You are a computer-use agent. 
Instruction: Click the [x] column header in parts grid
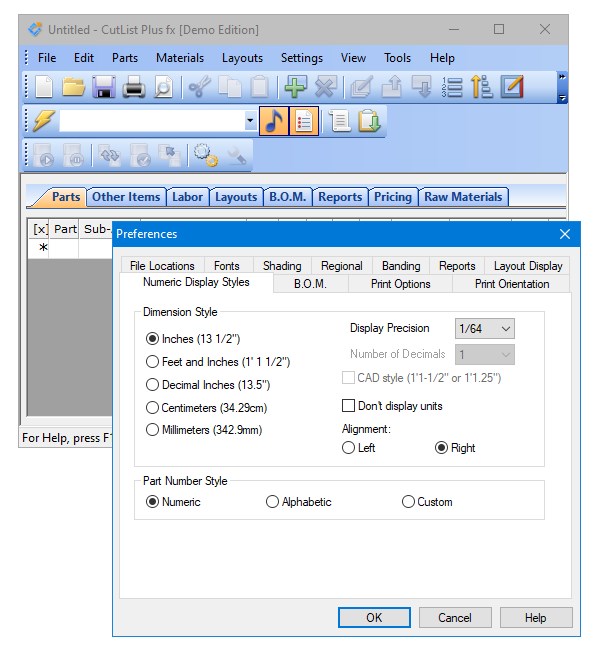[x=40, y=229]
